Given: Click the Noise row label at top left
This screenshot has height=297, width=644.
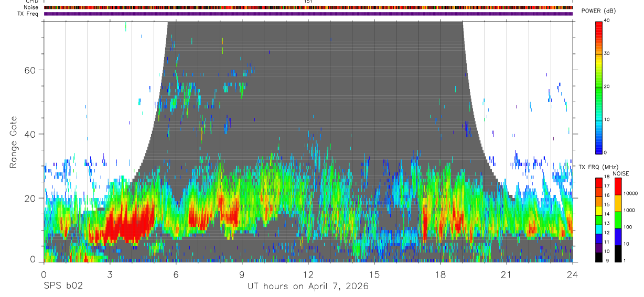Looking at the screenshot, I should [32, 7].
